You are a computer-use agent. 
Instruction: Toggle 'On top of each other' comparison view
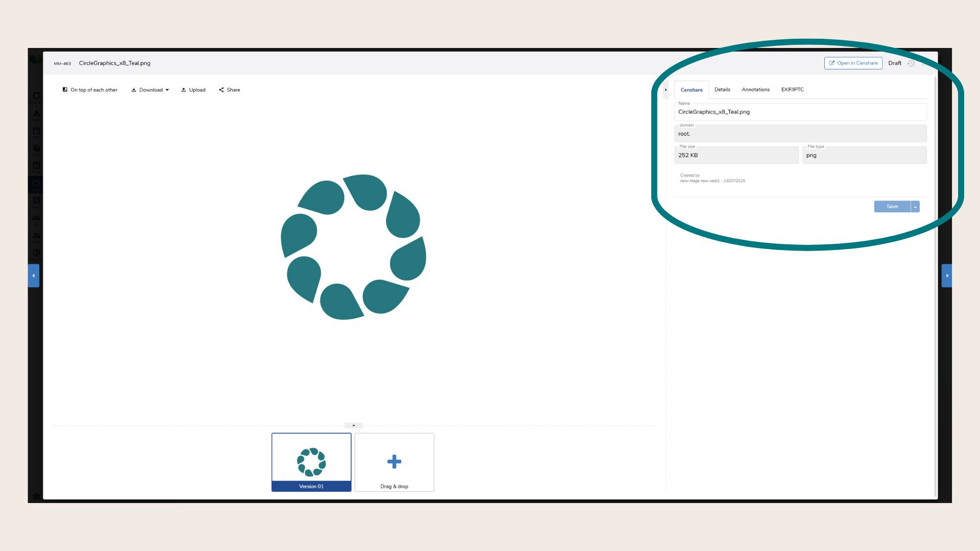(90, 90)
